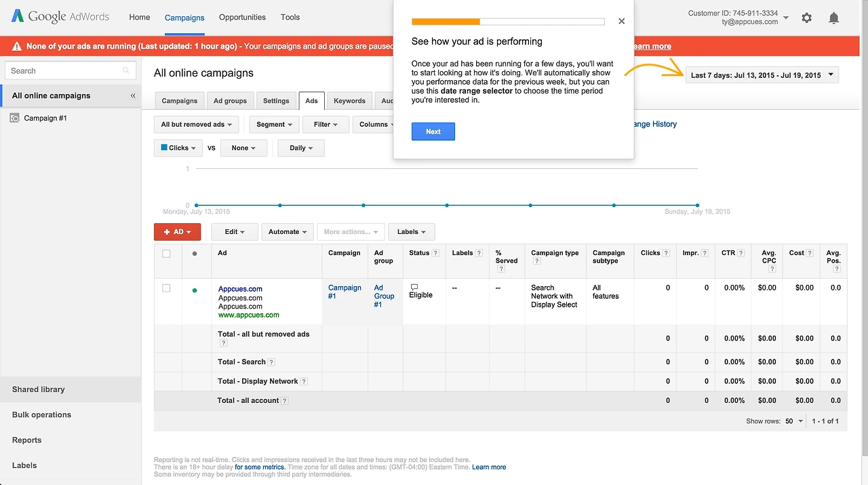Click help icon beside Total - Display Network
The width and height of the screenshot is (868, 485).
[304, 382]
